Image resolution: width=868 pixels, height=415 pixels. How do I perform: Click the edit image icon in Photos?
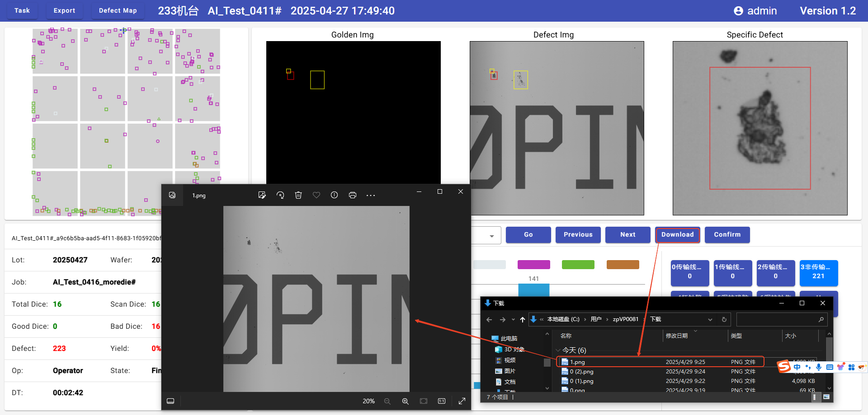point(262,195)
